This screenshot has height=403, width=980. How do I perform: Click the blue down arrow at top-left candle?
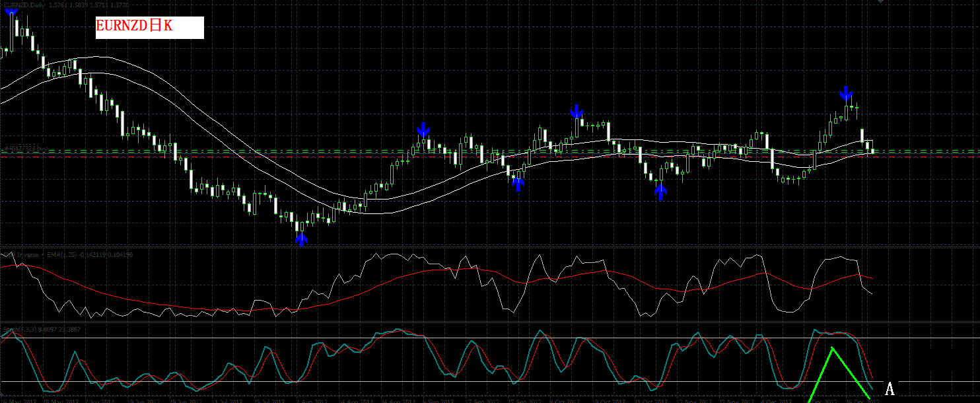(x=11, y=11)
